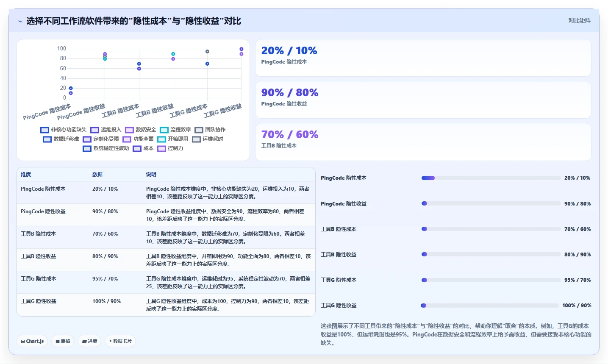Toggle the 团队协作 legend entry
608x364 pixels.
pos(210,130)
